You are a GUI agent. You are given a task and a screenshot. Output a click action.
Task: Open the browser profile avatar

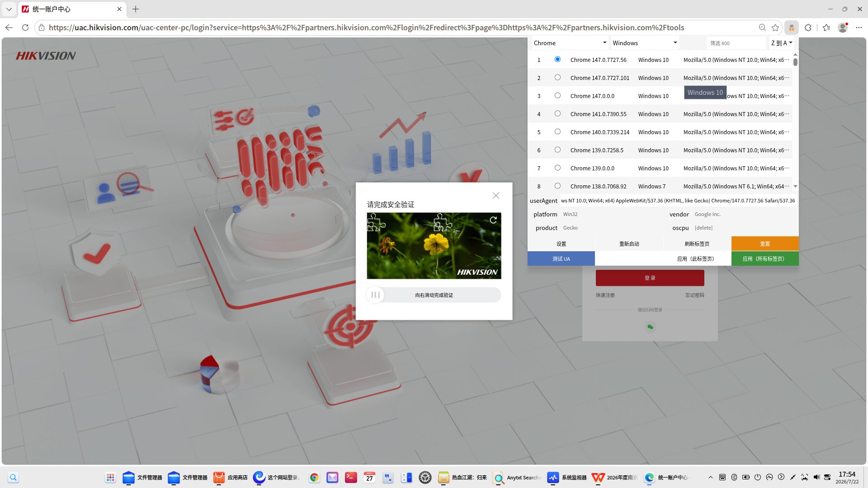pyautogui.click(x=843, y=28)
